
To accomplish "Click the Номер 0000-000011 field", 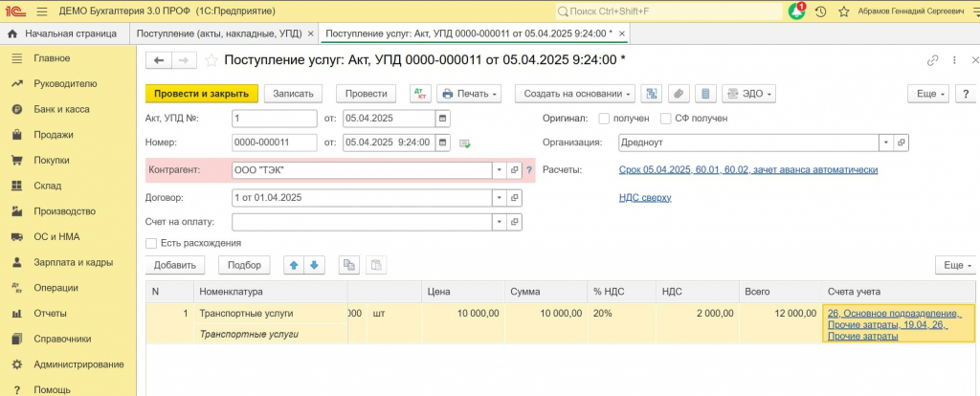I will coord(275,143).
